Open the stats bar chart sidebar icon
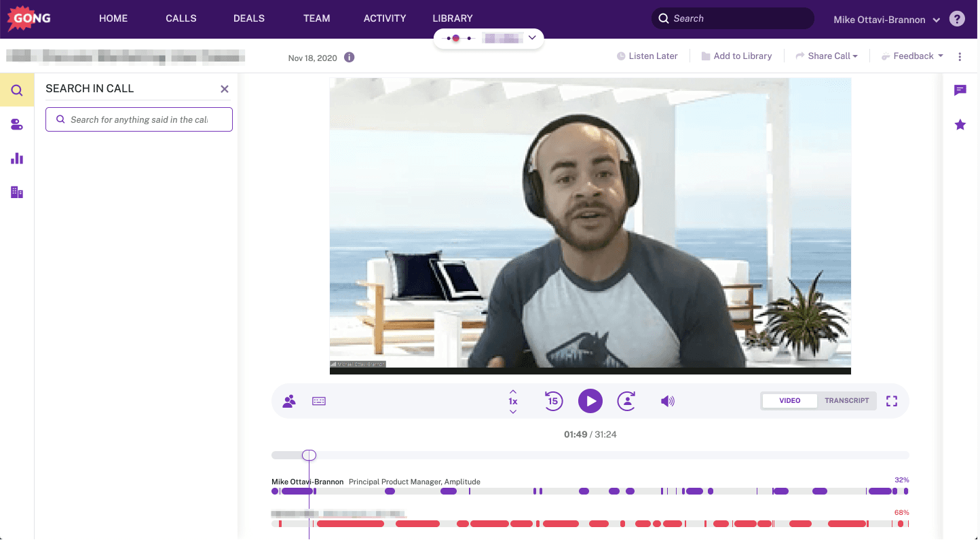 pos(17,159)
